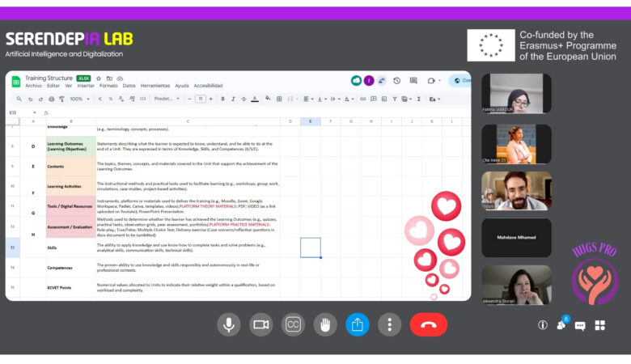Image resolution: width=631 pixels, height=364 pixels.
Task: Toggle italic formatting
Action: 233,99
